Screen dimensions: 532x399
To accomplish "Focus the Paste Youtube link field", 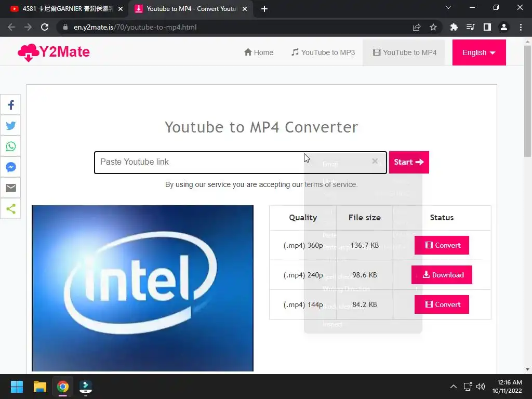I will 241,163.
